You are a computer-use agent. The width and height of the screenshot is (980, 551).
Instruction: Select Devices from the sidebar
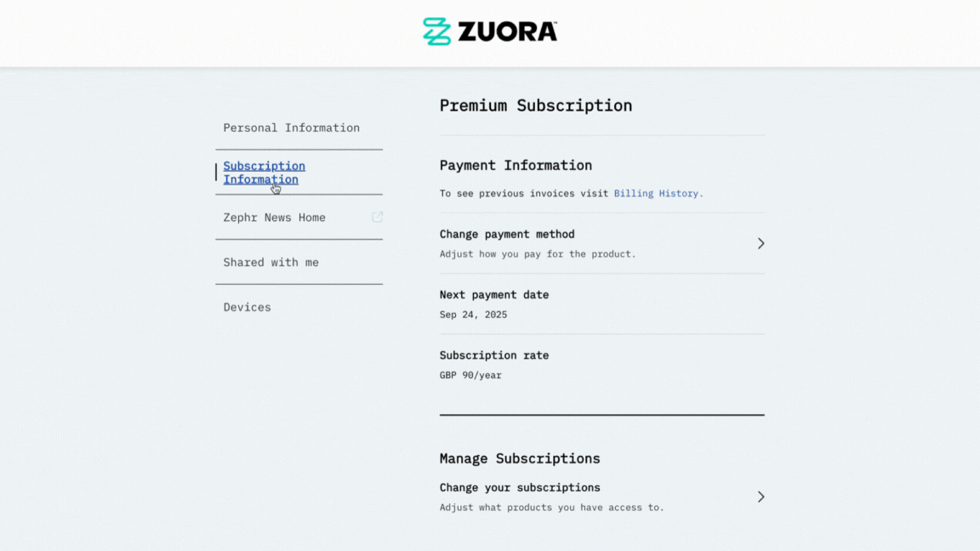247,307
